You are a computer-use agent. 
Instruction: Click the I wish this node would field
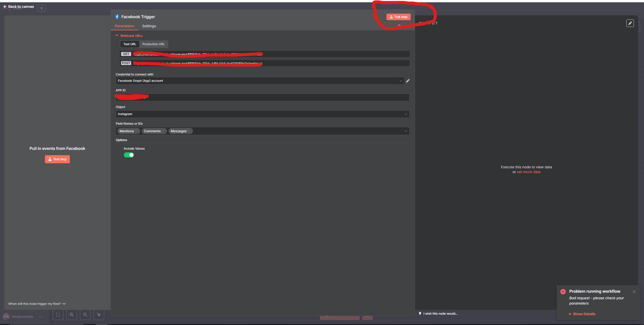click(x=440, y=313)
